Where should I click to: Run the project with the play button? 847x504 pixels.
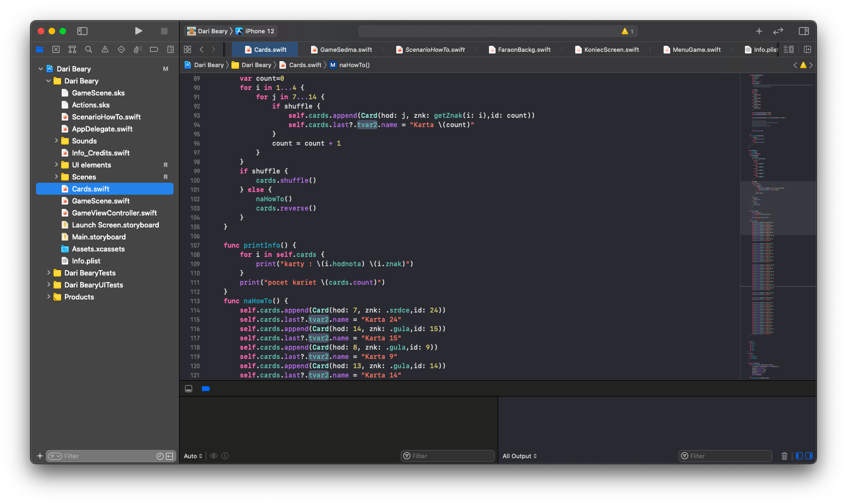pyautogui.click(x=139, y=31)
